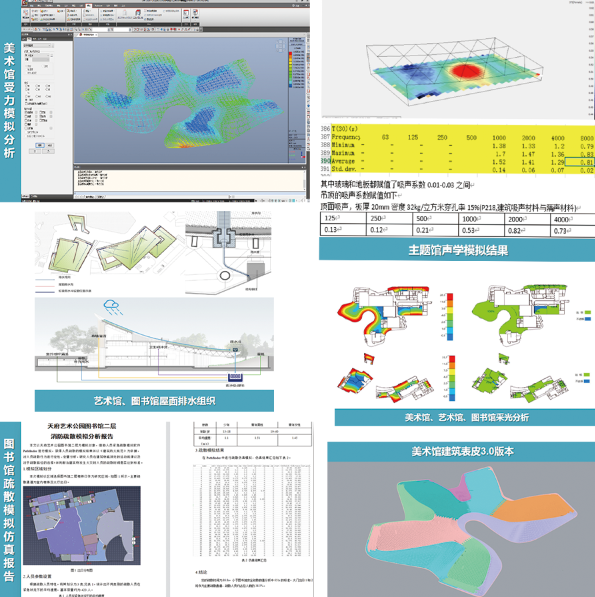Click the application logo in the analysis software title bar
This screenshot has height=597, width=595.
click(x=24, y=3)
